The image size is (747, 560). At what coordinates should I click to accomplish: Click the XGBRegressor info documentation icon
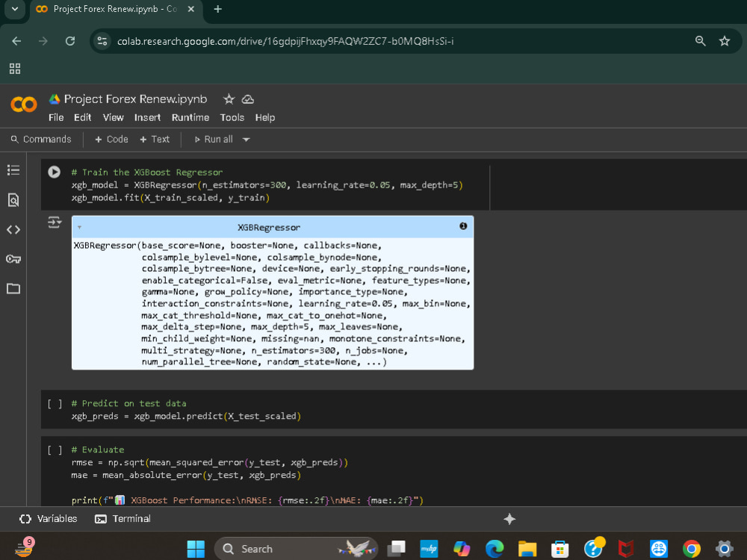[x=463, y=226]
